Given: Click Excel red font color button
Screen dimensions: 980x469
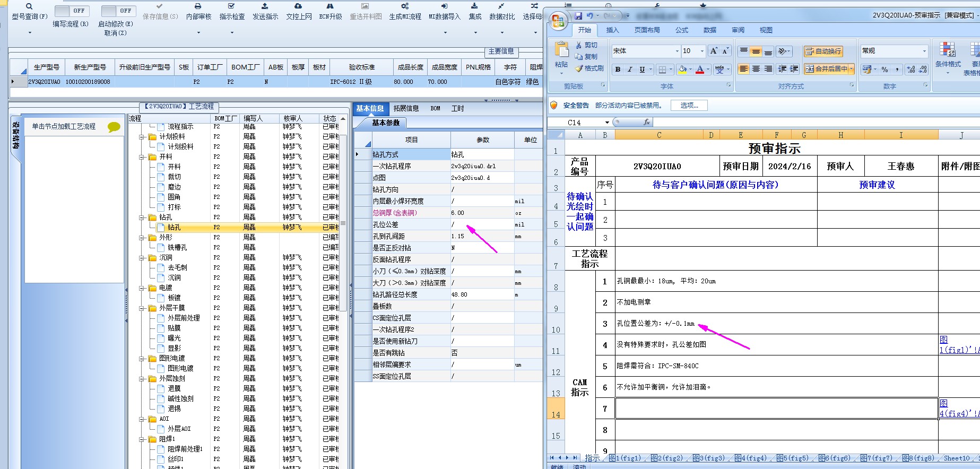Looking at the screenshot, I should pyautogui.click(x=700, y=70).
